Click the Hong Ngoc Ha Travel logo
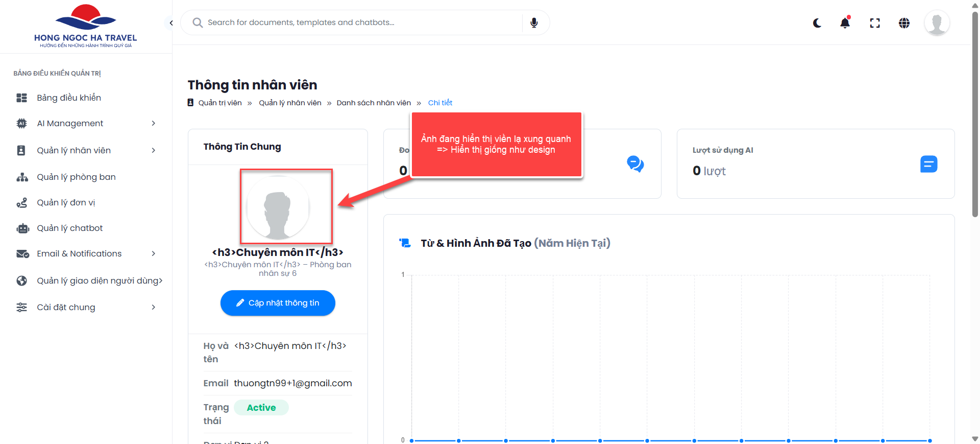Screen dimensions: 980x444 (x=86, y=27)
